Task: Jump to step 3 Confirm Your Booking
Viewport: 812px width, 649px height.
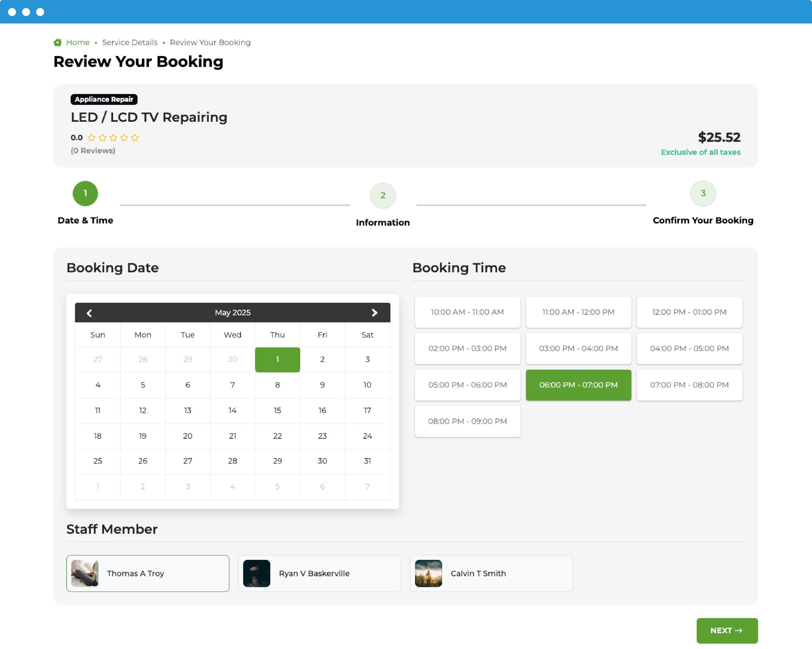Action: (x=703, y=193)
